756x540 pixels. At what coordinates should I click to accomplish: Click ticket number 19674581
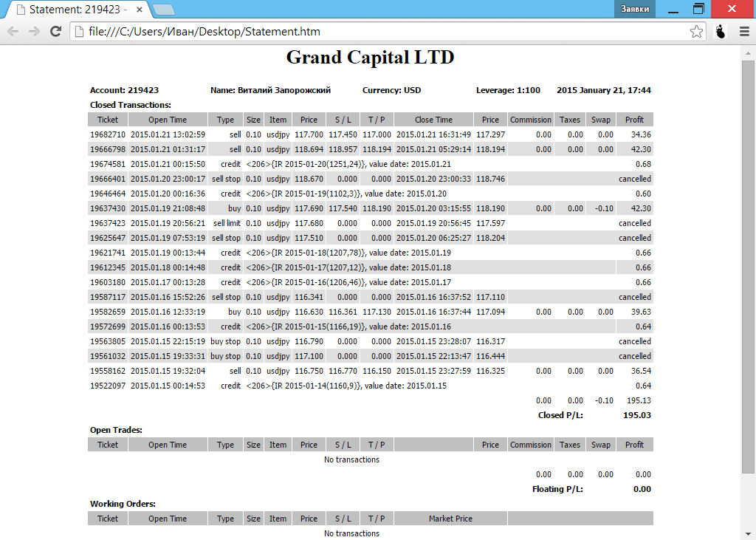click(x=108, y=164)
